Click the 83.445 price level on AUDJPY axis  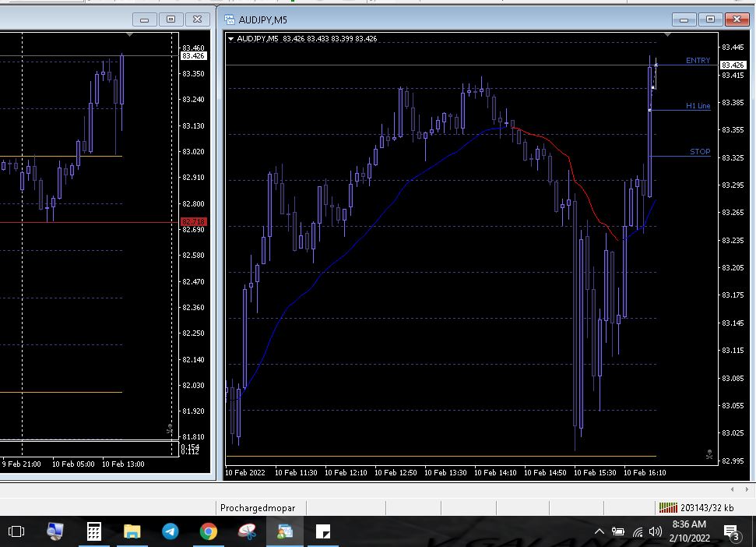click(x=733, y=48)
